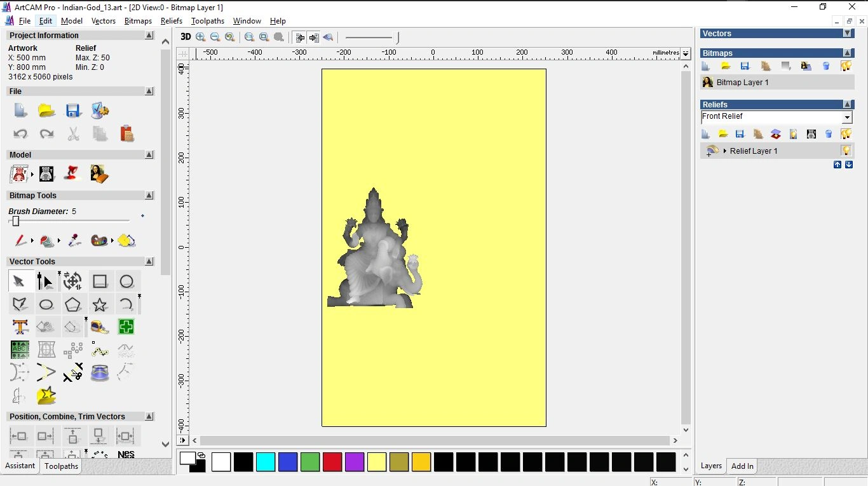Image resolution: width=868 pixels, height=486 pixels.
Task: Click the Brush Diameter slider handle
Action: point(16,221)
